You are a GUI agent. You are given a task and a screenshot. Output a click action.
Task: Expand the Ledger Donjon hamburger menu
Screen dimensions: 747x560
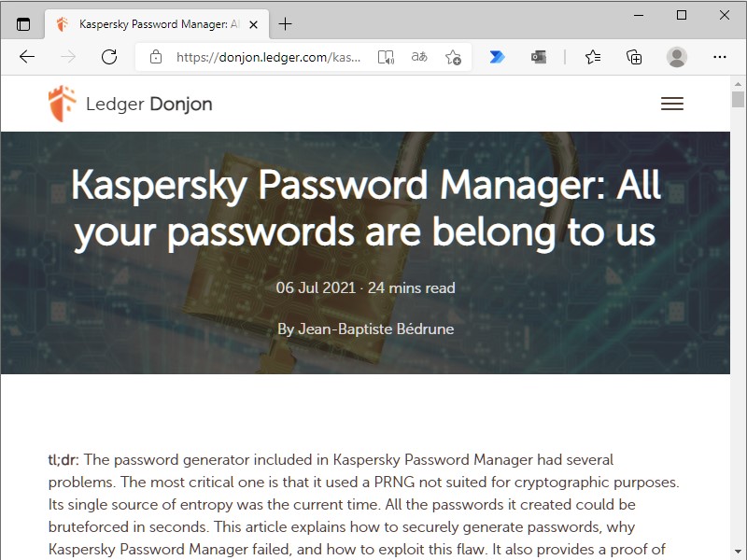672,104
